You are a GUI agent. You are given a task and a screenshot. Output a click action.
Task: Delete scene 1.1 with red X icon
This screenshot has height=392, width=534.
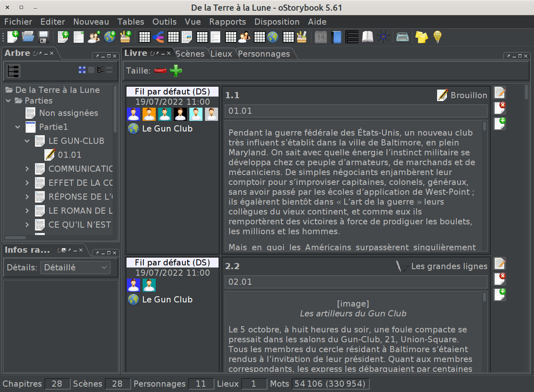(500, 108)
